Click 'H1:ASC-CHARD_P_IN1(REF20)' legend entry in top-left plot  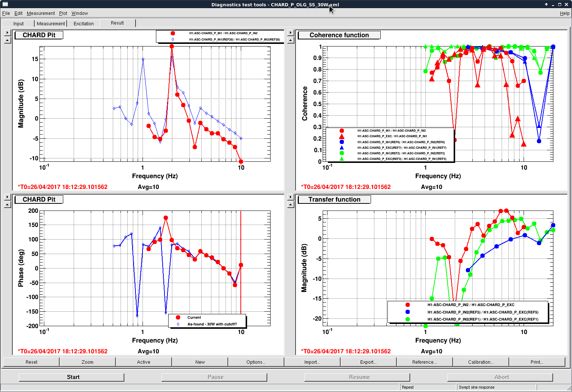234,39
